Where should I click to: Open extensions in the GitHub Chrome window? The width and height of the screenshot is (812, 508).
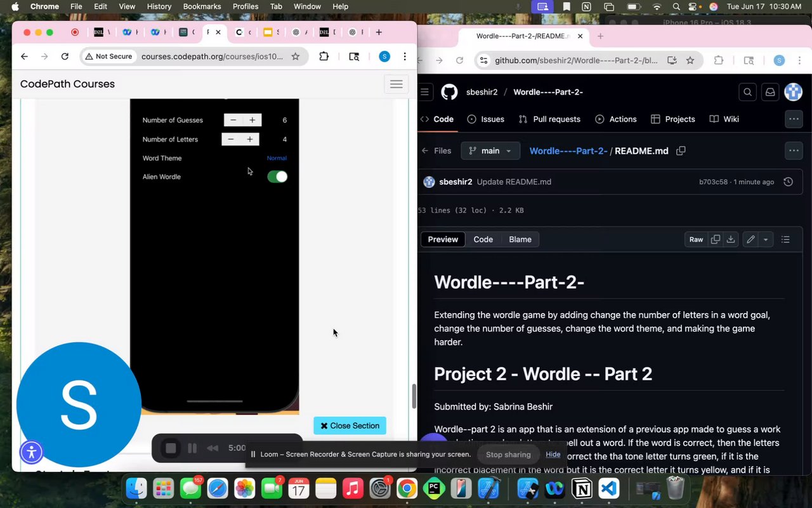click(x=719, y=60)
